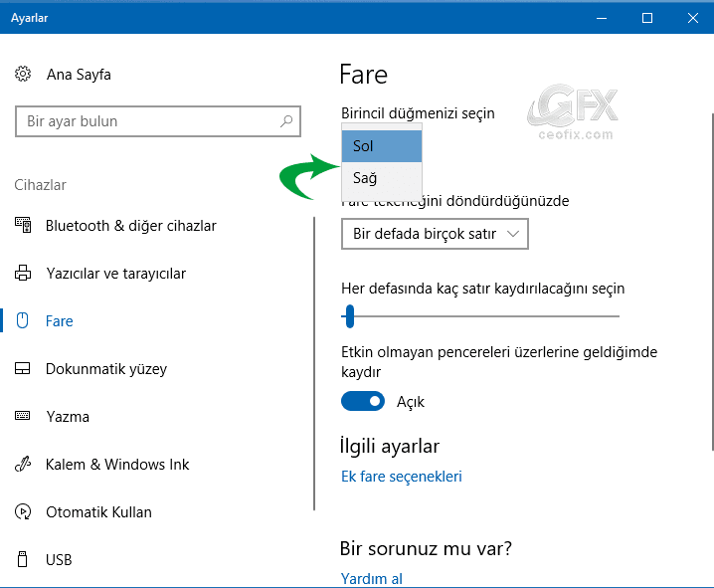Click the Fare page heading
Screen dimensions: 714x588
click(363, 75)
